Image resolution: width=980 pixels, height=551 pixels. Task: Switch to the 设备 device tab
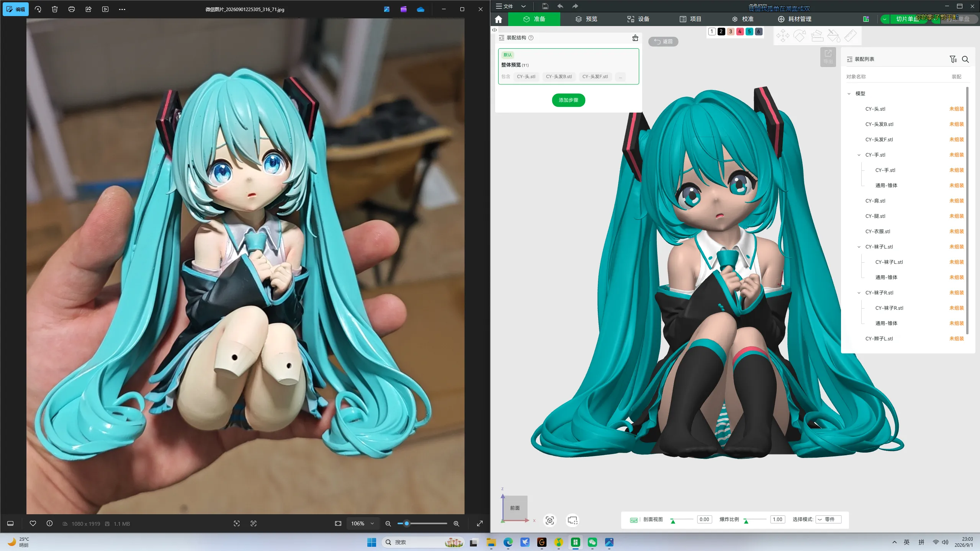click(x=638, y=19)
